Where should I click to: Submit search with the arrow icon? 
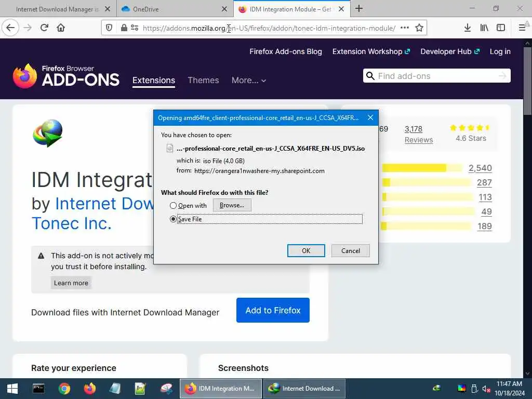click(x=502, y=76)
